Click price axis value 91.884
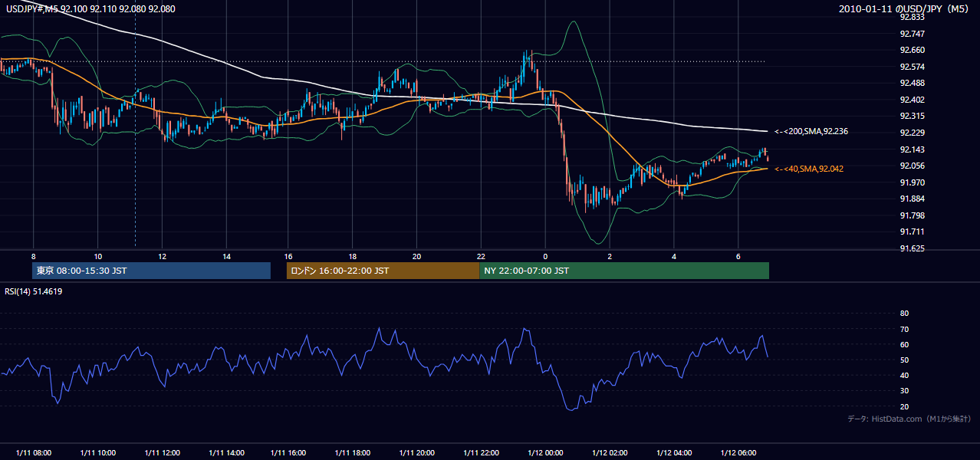This screenshot has height=460, width=980. (x=912, y=199)
